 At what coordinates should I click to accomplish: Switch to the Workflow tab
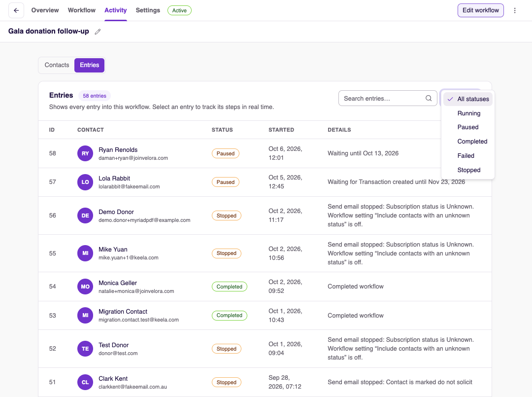(x=81, y=10)
